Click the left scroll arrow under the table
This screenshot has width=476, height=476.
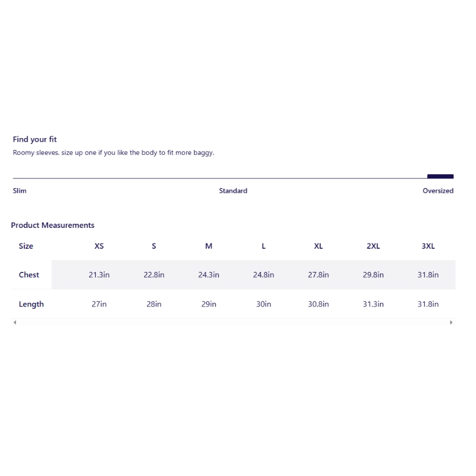(x=15, y=322)
